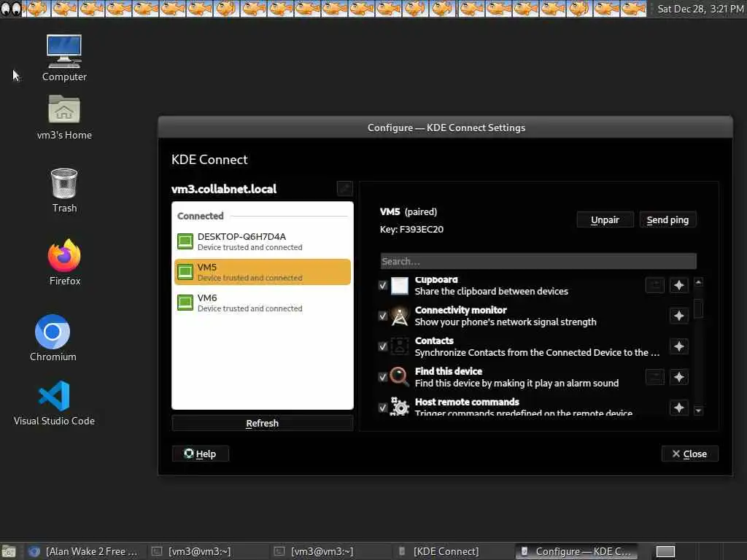Open Find this device configuration settings
The image size is (747, 560).
[x=655, y=377]
